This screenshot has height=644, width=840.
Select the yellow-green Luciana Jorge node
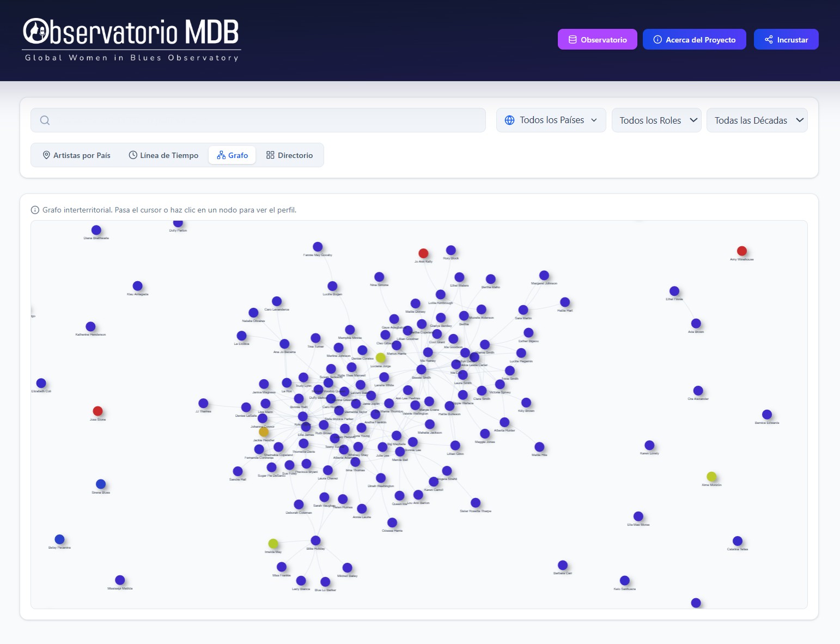[x=381, y=357]
